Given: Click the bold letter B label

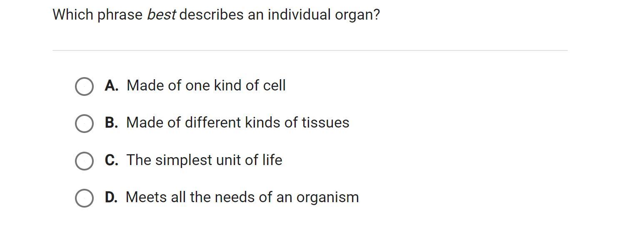Looking at the screenshot, I should 111,123.
